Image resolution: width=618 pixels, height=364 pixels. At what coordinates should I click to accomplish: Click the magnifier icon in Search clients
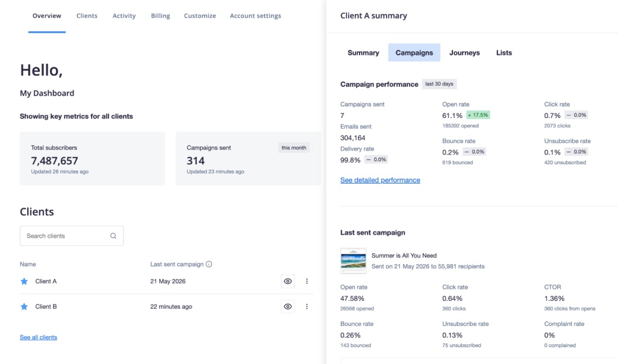pos(113,236)
